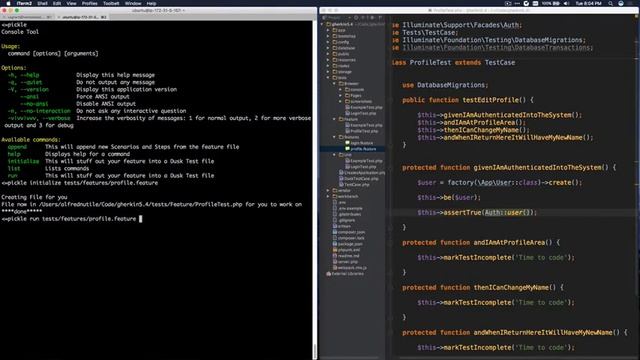Collapse the Browser folder

coord(334,83)
